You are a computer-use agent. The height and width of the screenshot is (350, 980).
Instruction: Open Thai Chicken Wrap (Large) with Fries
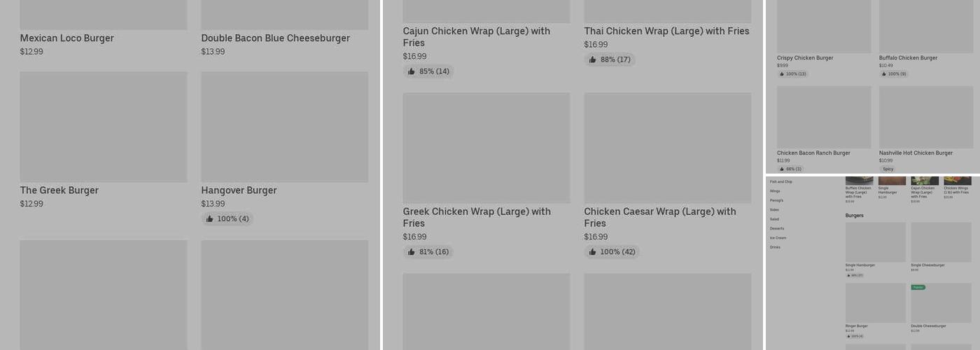[x=666, y=31]
